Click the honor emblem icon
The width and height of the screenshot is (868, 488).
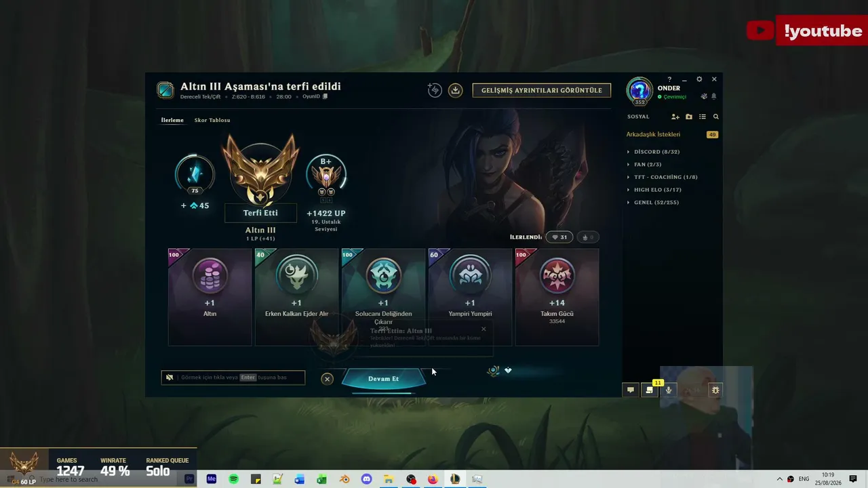click(493, 371)
